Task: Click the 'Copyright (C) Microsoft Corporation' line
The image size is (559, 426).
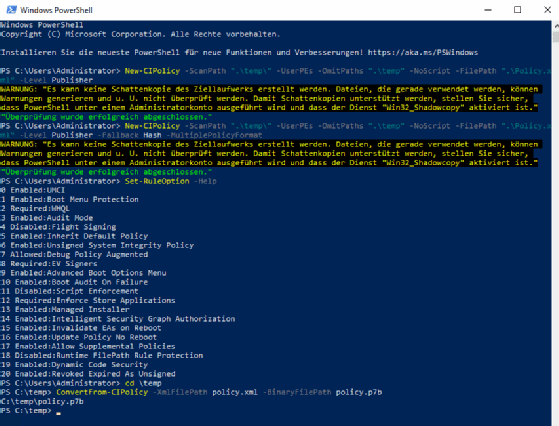Action: (x=140, y=34)
